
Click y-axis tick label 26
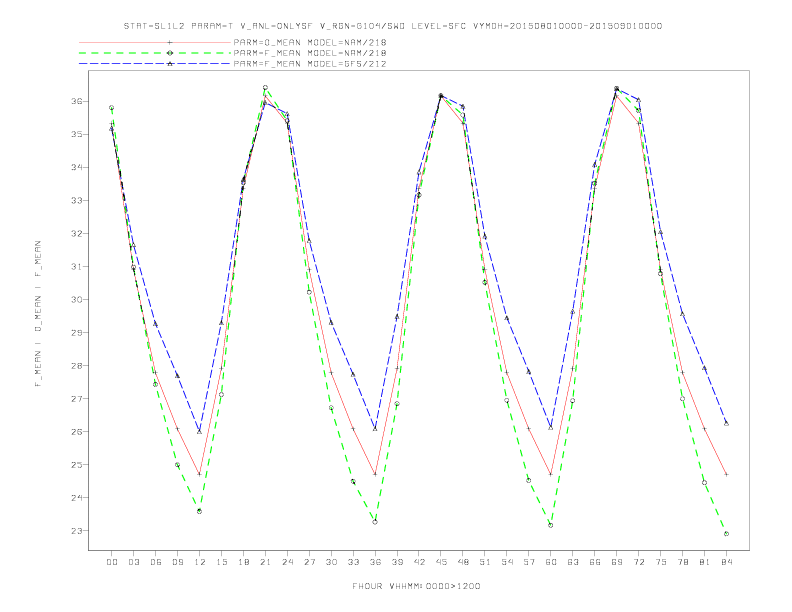point(77,432)
